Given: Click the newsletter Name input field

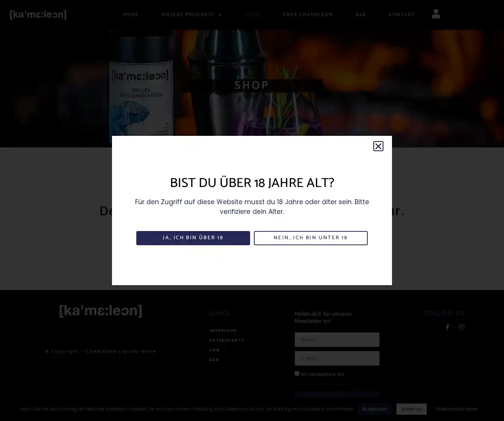Looking at the screenshot, I should click(x=337, y=340).
